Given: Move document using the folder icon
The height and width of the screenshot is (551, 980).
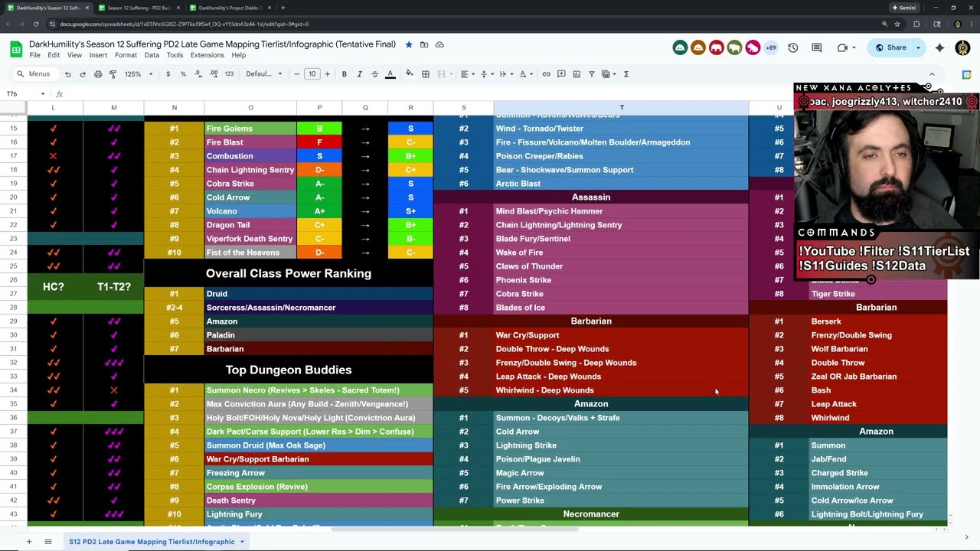Looking at the screenshot, I should point(424,44).
